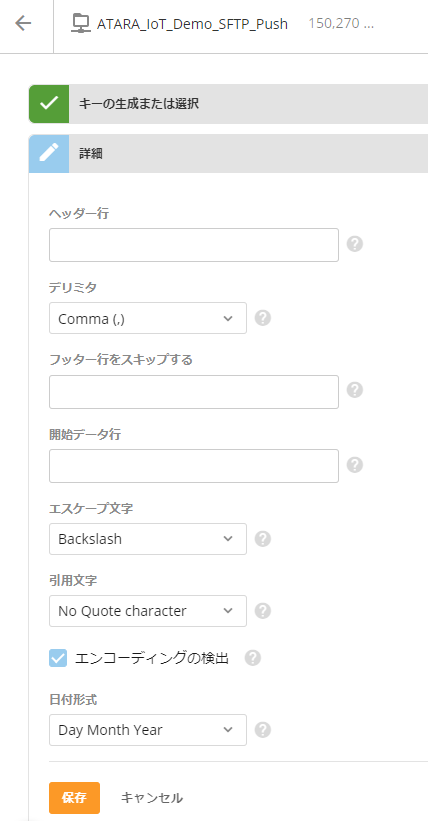428x821 pixels.
Task: Click help icon beside 引用文字 dropdown
Action: [x=262, y=611]
